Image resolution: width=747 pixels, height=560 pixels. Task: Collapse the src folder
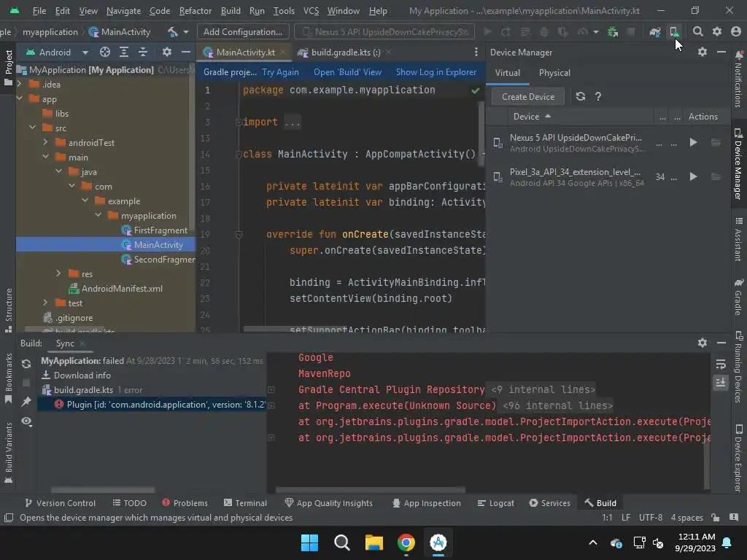coord(32,128)
